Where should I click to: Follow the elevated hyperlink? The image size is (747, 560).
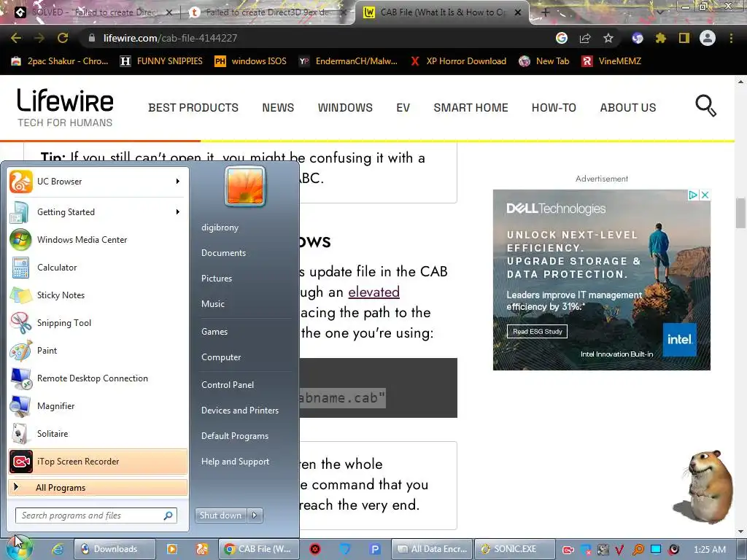tap(373, 292)
